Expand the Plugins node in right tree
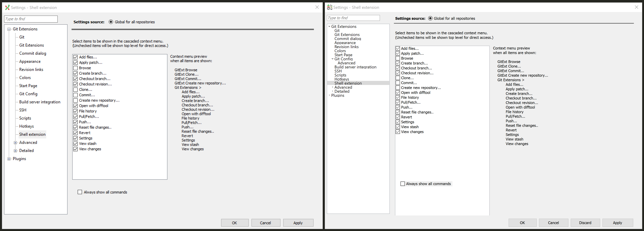This screenshot has height=231, width=644. 329,95
